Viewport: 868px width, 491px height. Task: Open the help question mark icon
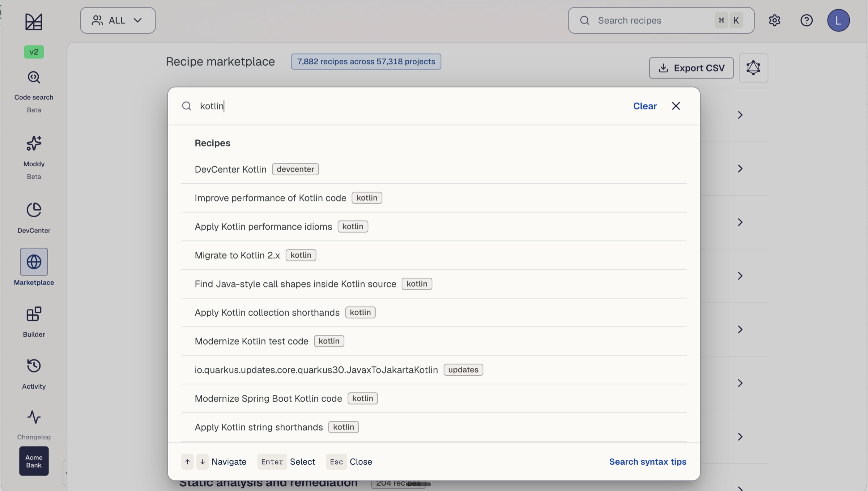point(806,20)
